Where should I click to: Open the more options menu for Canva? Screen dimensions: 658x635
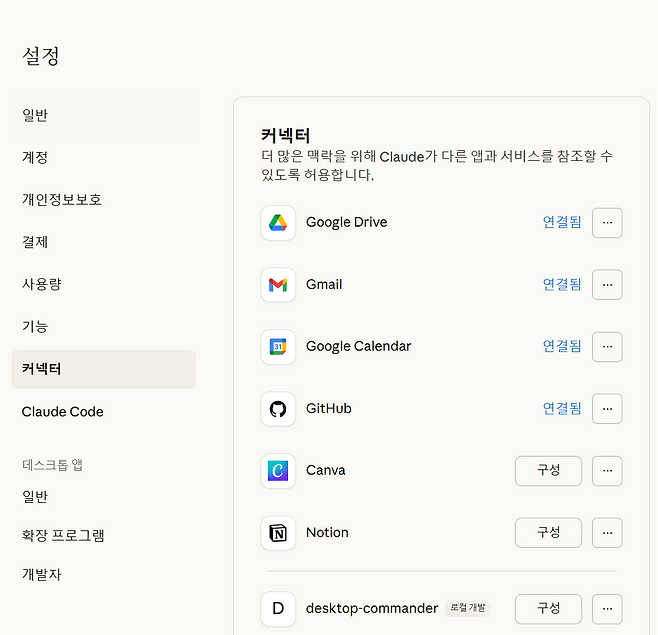click(x=607, y=471)
